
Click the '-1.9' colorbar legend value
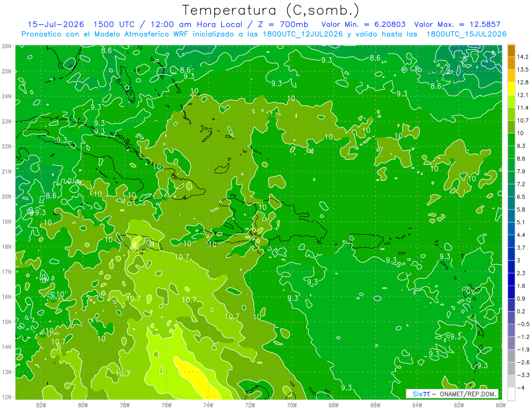[523, 349]
